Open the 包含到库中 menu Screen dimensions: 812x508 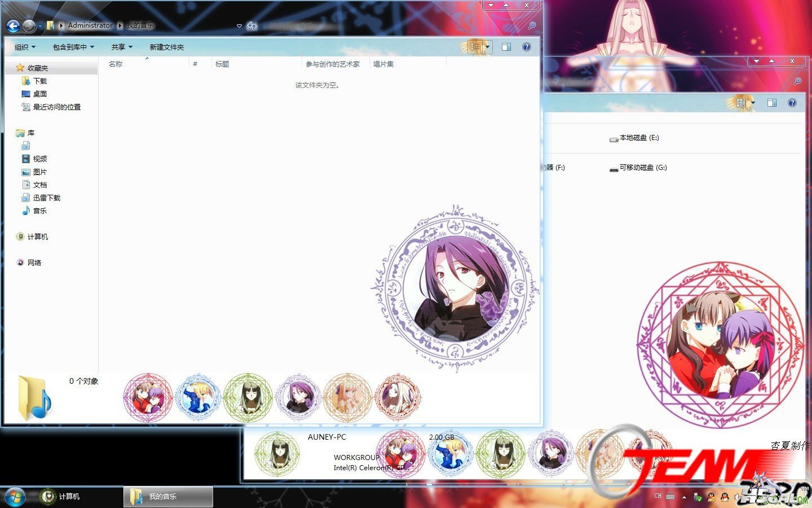(73, 47)
